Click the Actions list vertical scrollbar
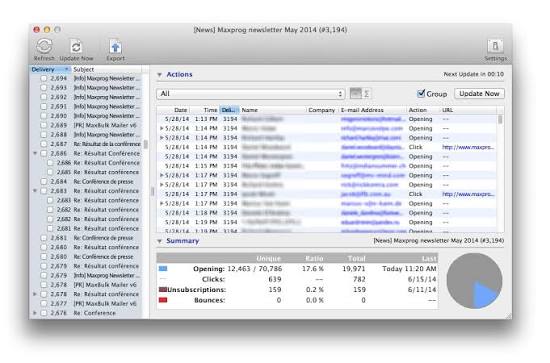Screen dimensions: 550x363 [500, 172]
